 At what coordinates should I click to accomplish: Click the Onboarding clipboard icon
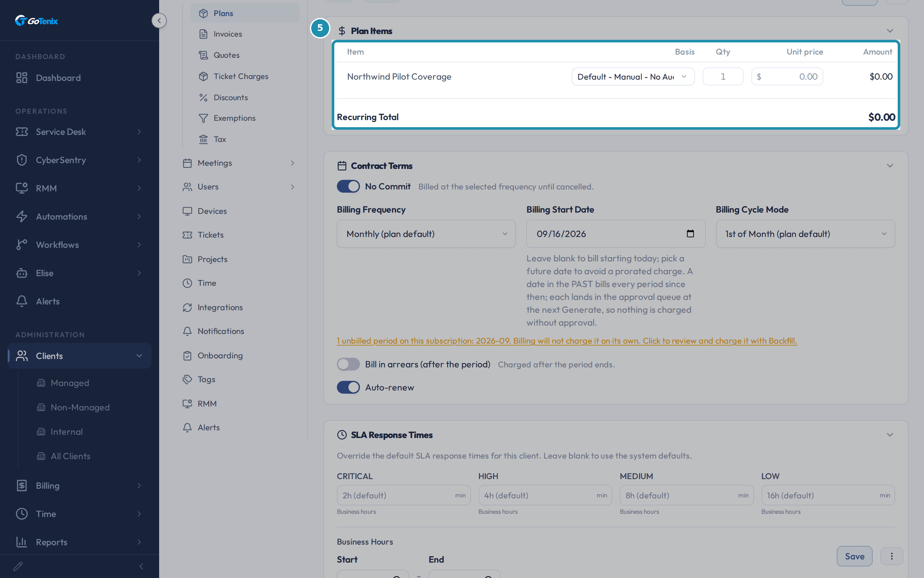(x=187, y=355)
